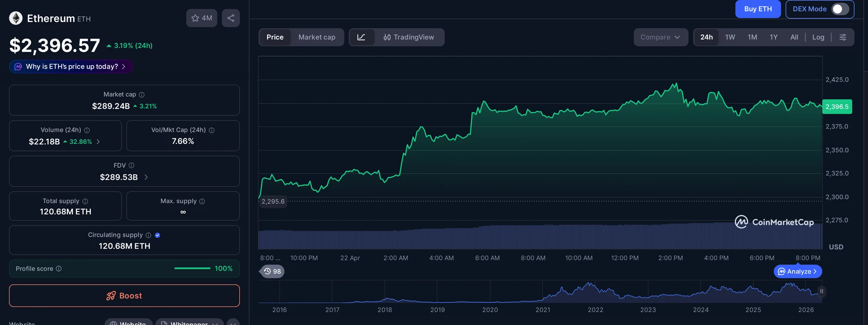
Task: Click the USD currency label
Action: 836,247
